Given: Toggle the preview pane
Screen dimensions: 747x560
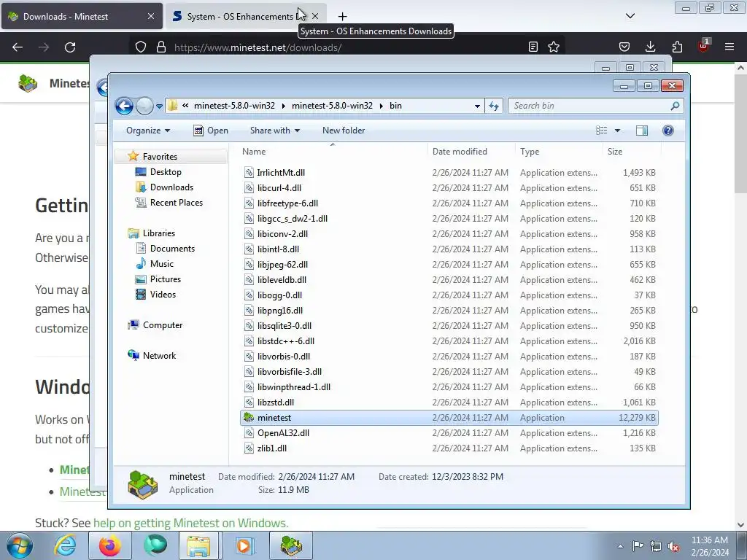Looking at the screenshot, I should point(642,131).
